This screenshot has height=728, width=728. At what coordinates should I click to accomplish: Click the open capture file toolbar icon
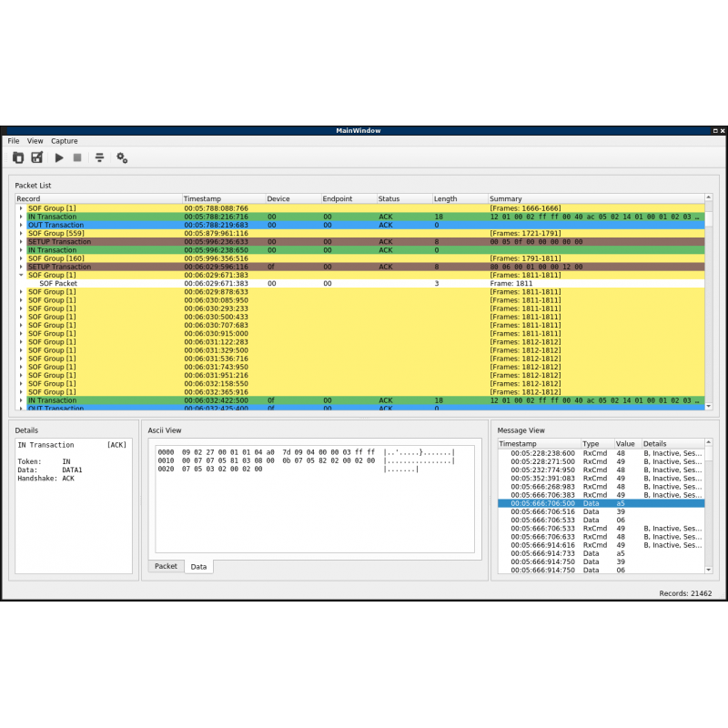pyautogui.click(x=18, y=157)
